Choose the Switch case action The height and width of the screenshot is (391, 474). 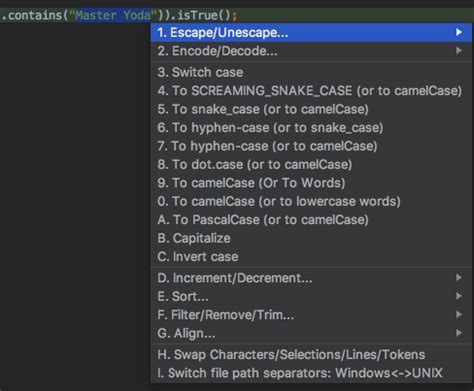click(311, 72)
